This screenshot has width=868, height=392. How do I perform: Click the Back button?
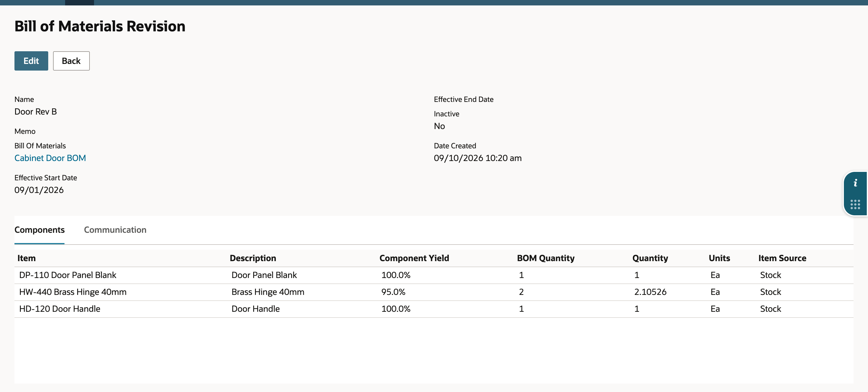coord(71,61)
